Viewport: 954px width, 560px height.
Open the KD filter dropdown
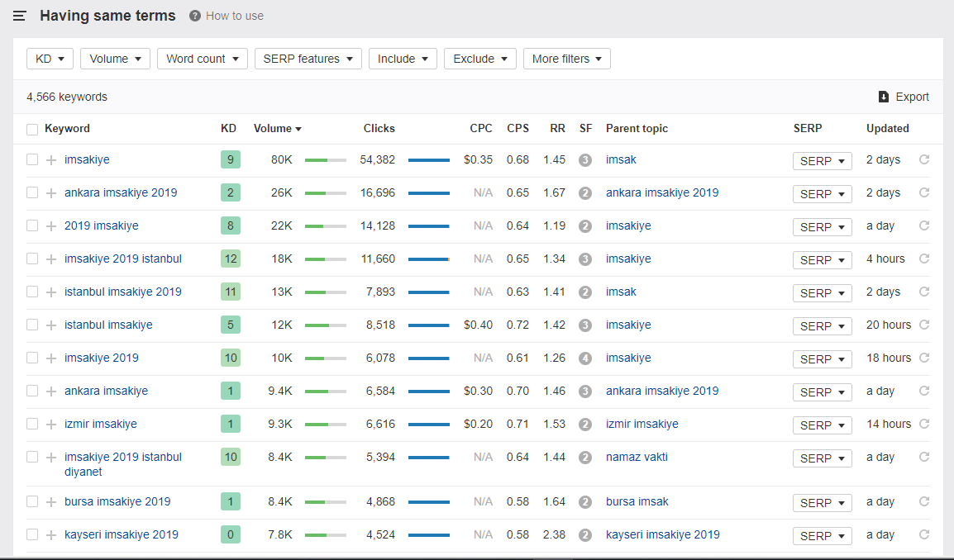[50, 59]
